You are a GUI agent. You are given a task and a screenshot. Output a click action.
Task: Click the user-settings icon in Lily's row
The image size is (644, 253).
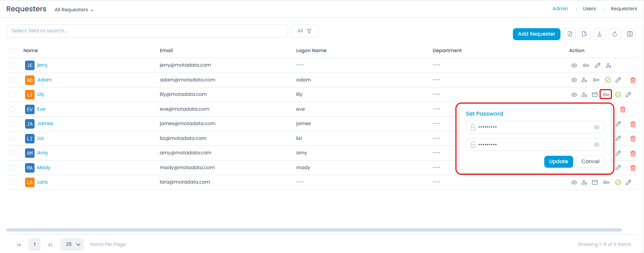tap(584, 95)
